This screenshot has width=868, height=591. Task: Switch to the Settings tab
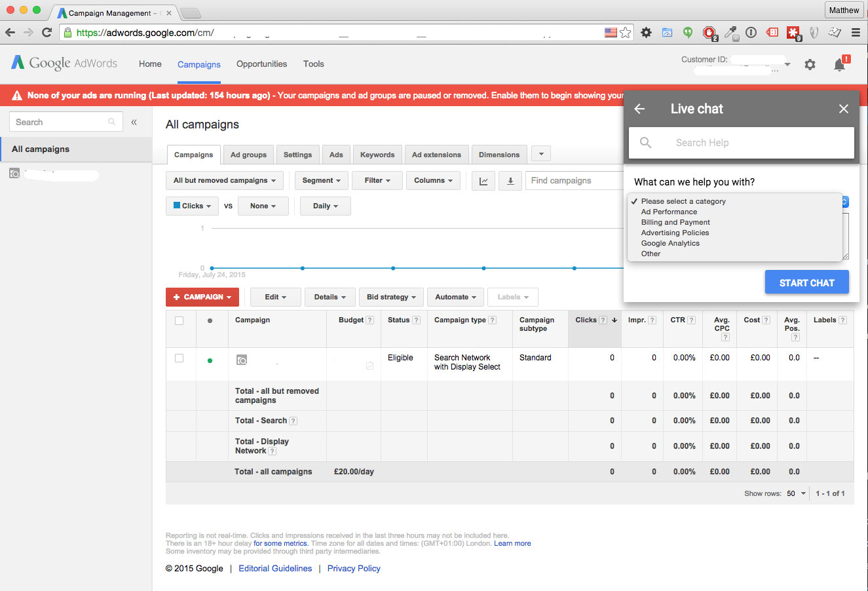point(297,155)
